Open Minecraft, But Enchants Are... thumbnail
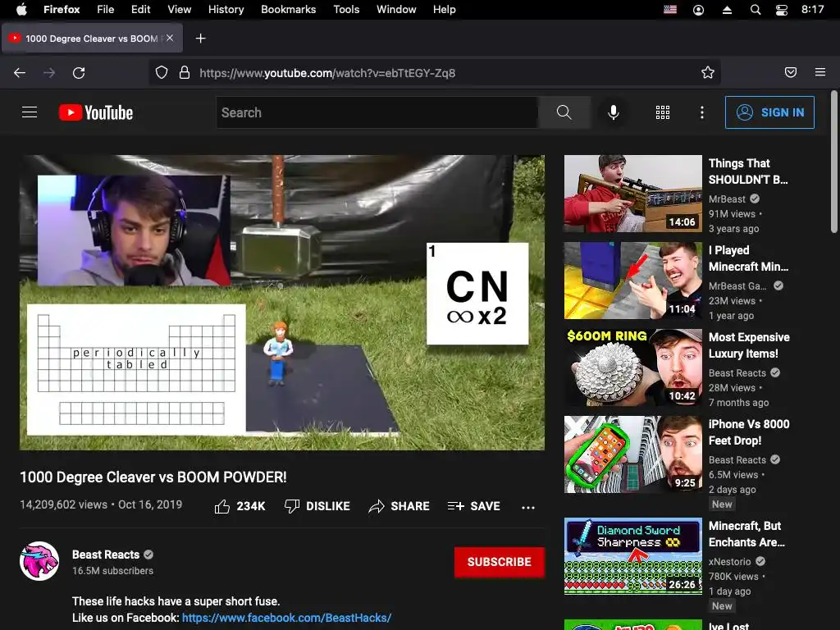The height and width of the screenshot is (630, 840). coord(633,556)
